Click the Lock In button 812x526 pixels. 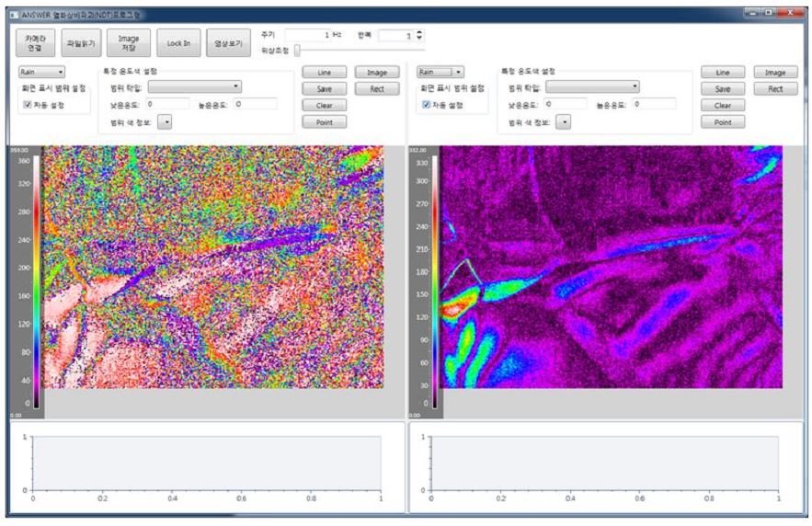[178, 42]
